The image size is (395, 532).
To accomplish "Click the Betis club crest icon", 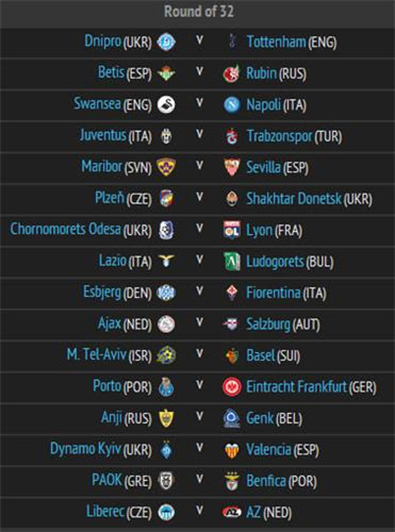I will [166, 74].
